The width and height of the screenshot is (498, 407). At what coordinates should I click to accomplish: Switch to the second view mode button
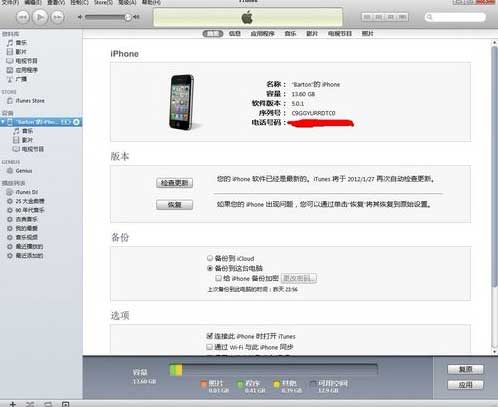379,17
